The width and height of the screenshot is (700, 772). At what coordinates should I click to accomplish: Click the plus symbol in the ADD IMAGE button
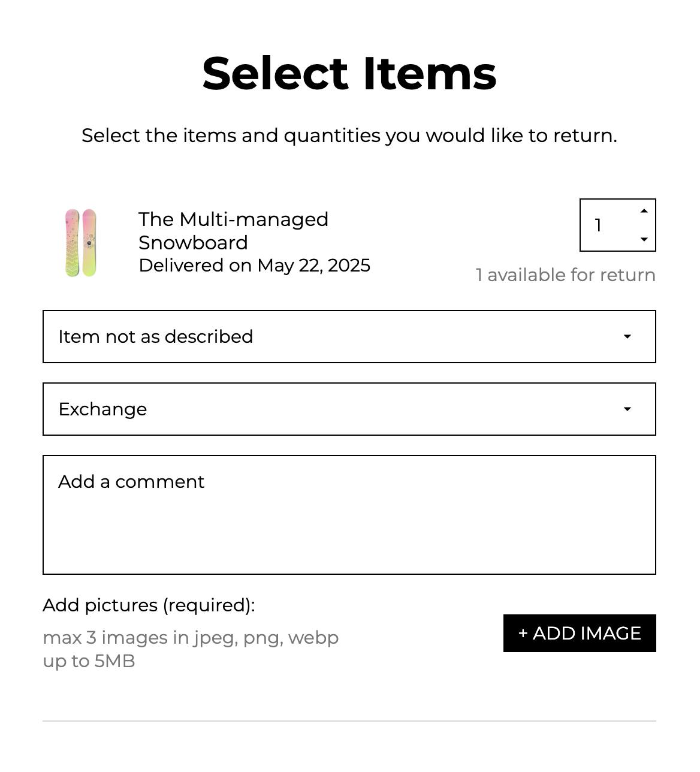point(523,634)
